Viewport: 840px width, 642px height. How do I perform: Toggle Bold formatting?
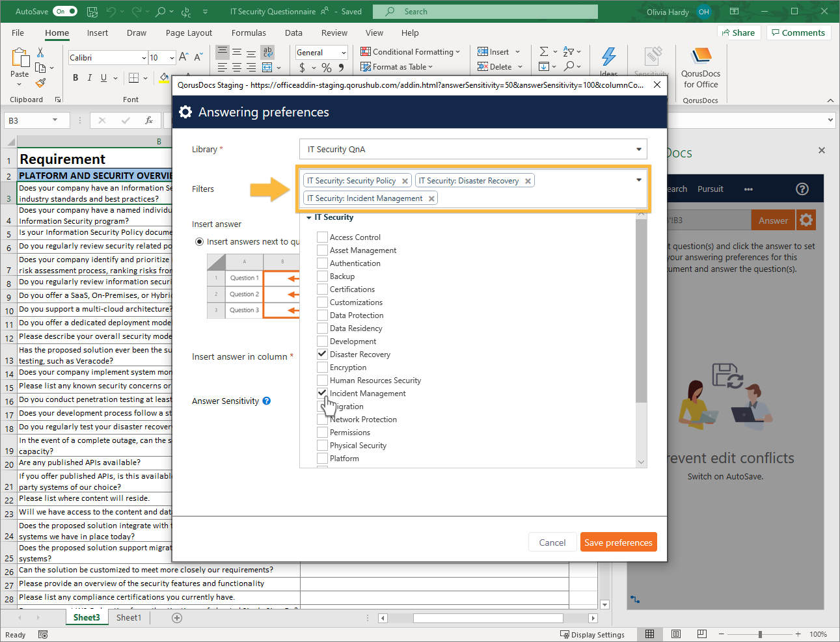[75, 78]
